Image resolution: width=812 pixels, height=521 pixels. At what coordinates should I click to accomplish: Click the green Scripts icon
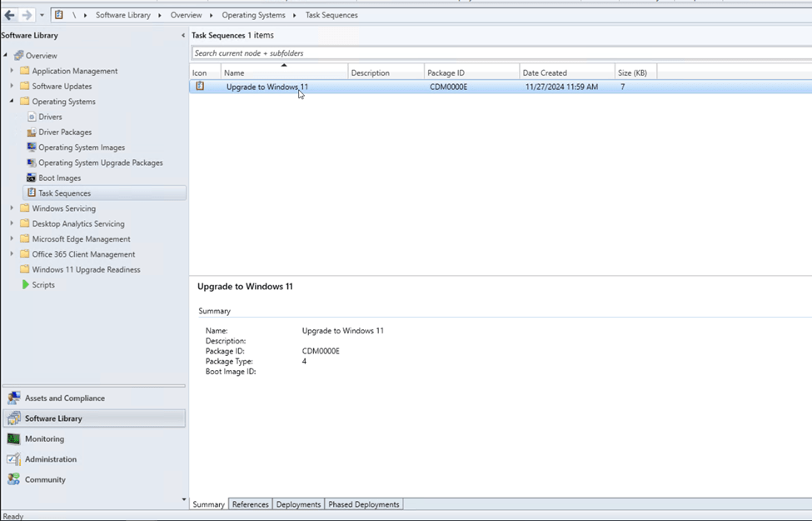point(26,285)
